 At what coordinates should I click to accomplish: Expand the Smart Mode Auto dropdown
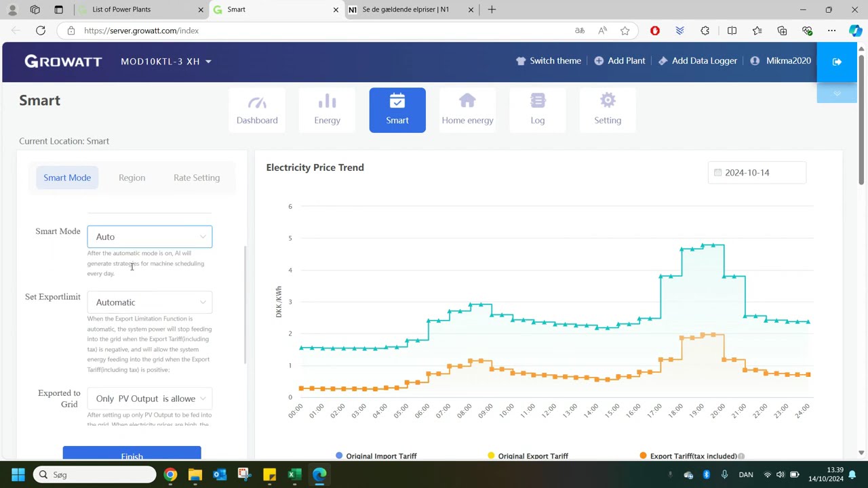pos(150,237)
